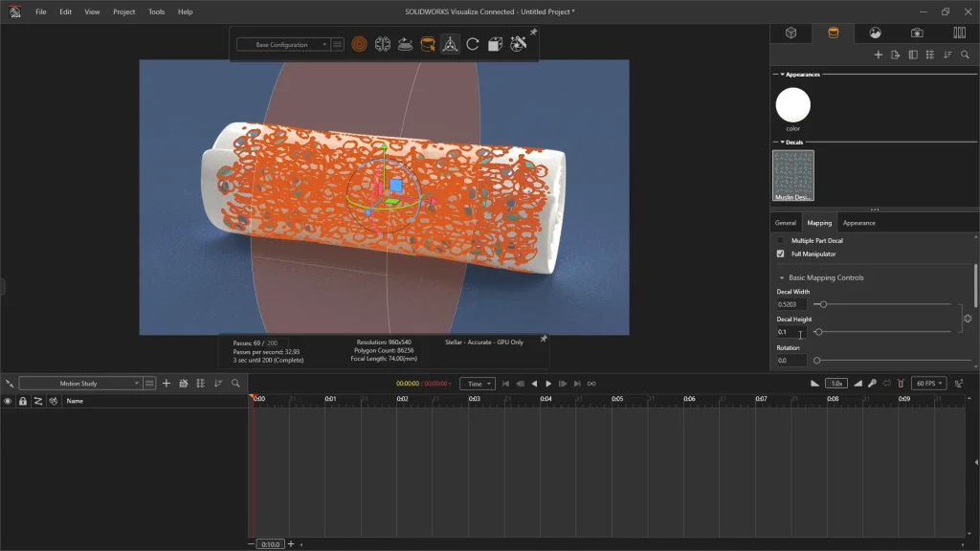Click the turntable icon in main toolbar

click(x=405, y=44)
